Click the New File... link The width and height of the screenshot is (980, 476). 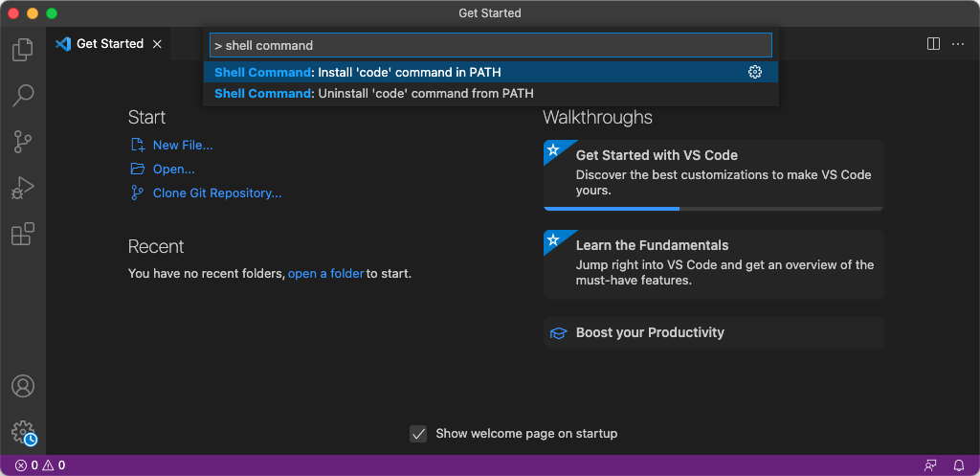point(182,146)
